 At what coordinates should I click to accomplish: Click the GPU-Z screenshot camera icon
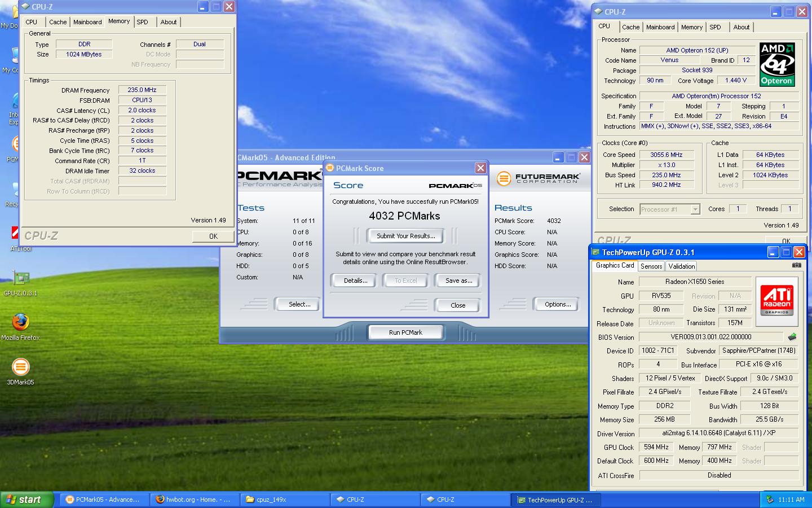(x=796, y=265)
